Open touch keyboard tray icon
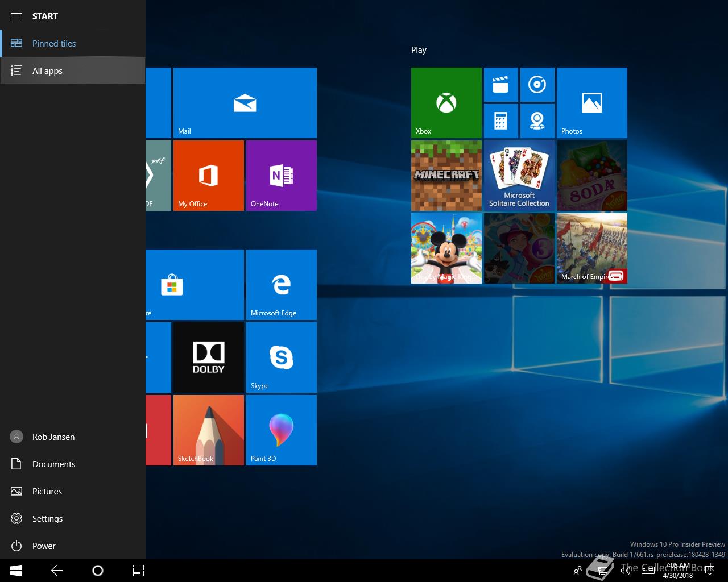 tap(648, 571)
